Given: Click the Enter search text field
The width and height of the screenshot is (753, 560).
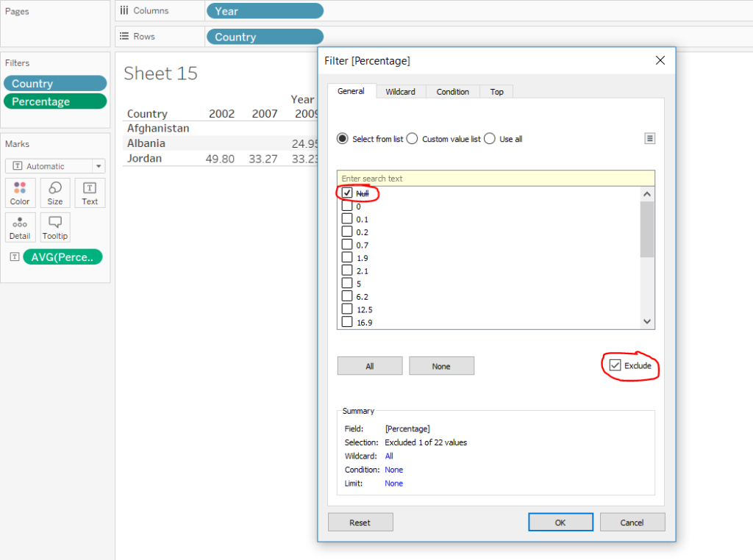Looking at the screenshot, I should 496,179.
